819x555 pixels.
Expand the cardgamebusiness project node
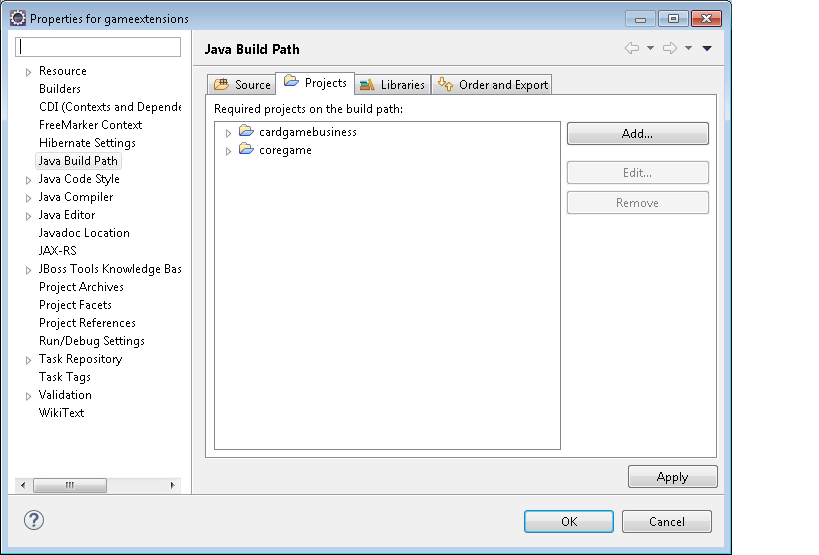[x=228, y=132]
